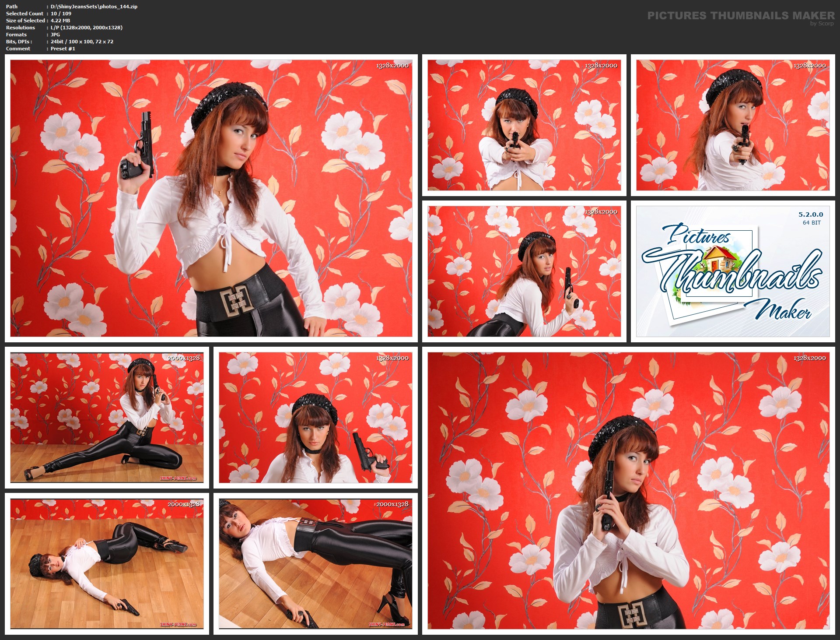This screenshot has width=840, height=640.
Task: Select thumbnail of woman aiming pistol with both hands
Action: pyautogui.click(x=524, y=125)
